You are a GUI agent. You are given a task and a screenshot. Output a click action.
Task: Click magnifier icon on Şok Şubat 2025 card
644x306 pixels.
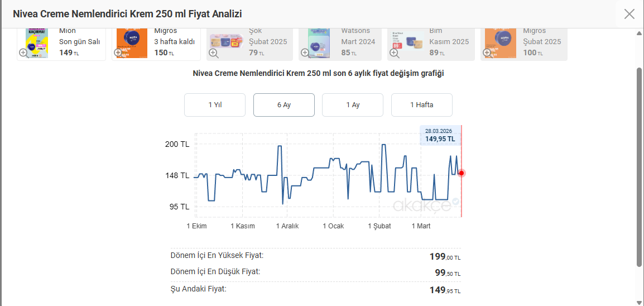coord(214,53)
